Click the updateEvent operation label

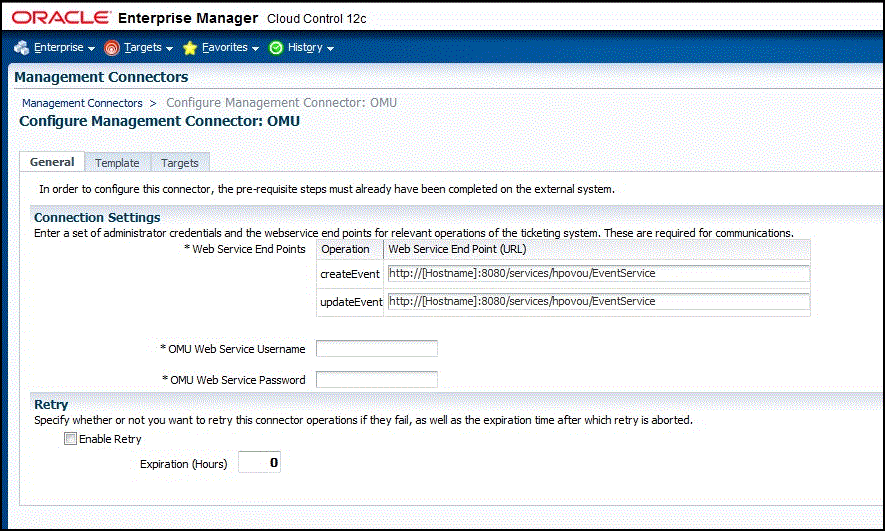(351, 302)
